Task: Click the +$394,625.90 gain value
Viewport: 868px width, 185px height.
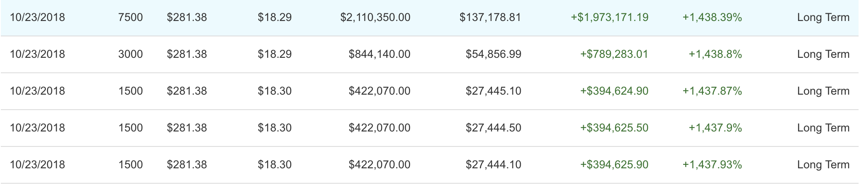Action: tap(614, 165)
